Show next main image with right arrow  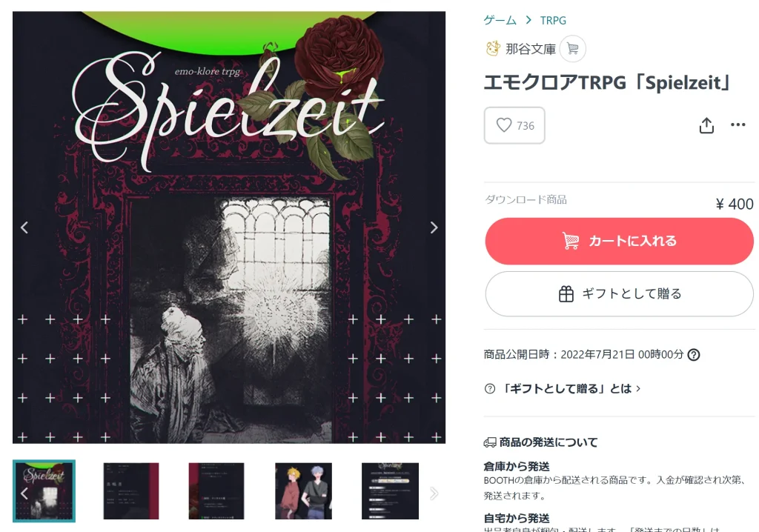[434, 227]
